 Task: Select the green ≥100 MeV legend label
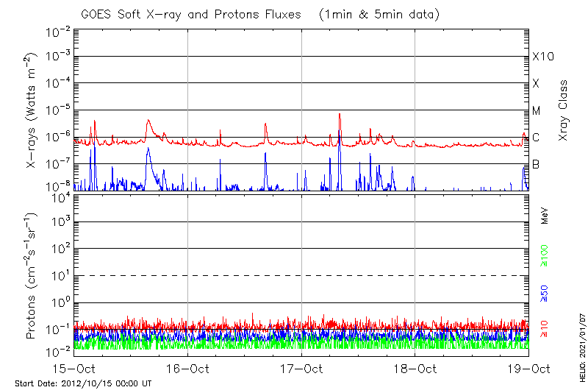(545, 254)
